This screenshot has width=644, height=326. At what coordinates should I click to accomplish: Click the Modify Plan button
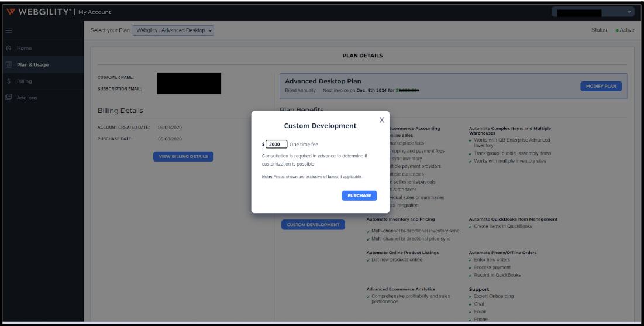point(601,86)
